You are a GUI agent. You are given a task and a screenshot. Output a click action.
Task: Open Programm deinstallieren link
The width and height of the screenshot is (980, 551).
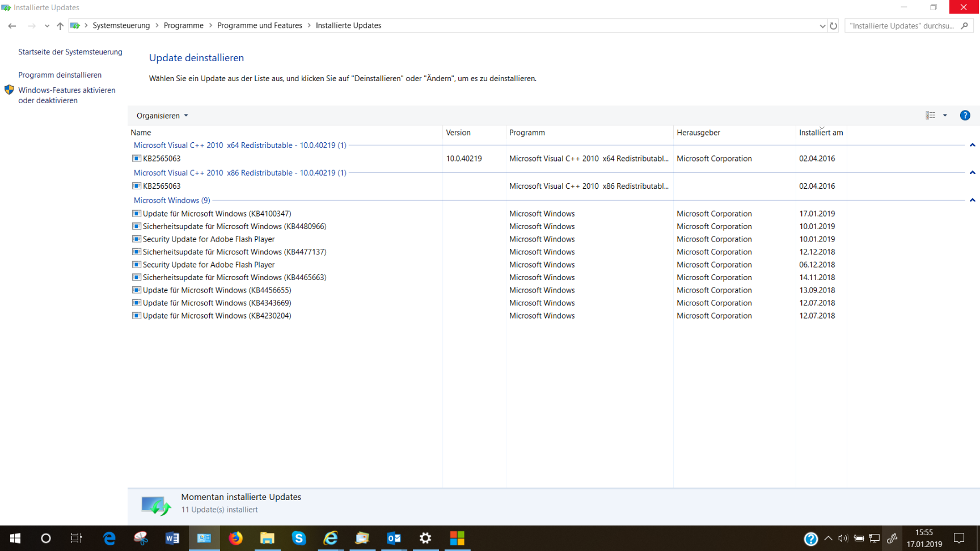point(60,75)
